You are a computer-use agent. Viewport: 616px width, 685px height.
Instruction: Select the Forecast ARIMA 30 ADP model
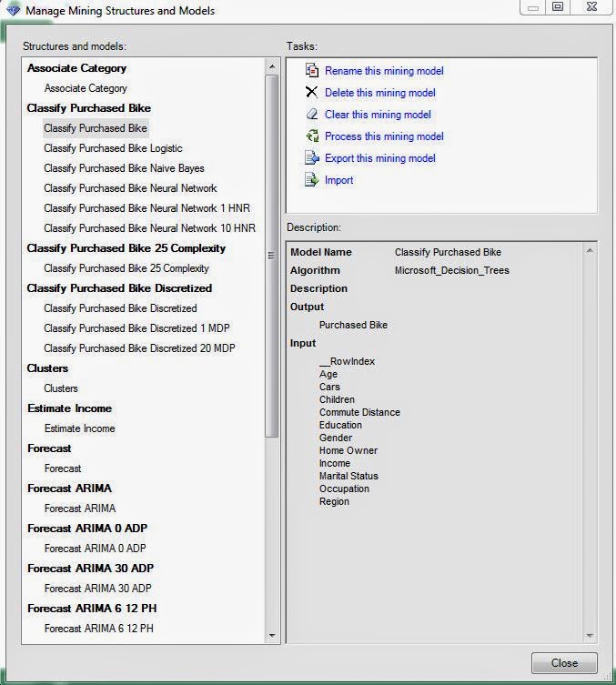point(98,589)
